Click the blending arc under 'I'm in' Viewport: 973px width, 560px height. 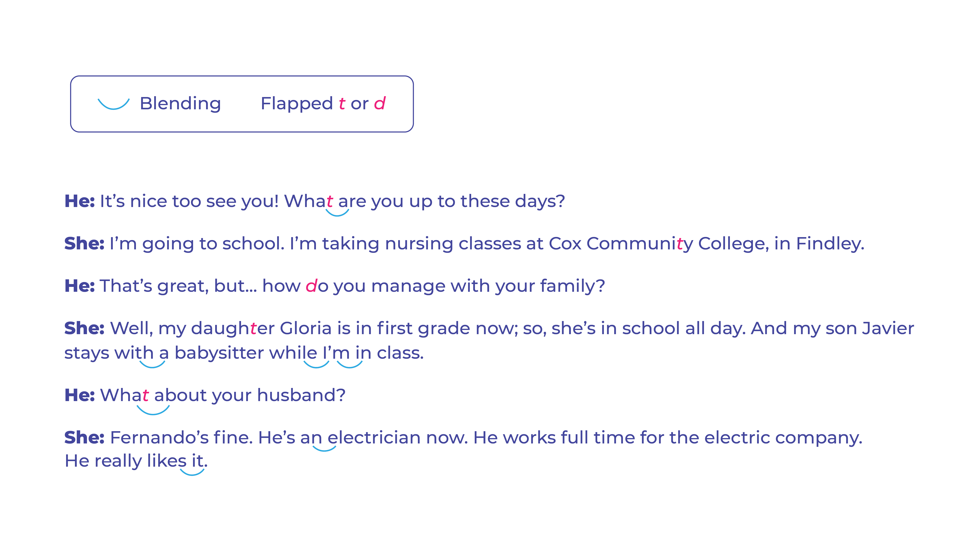click(349, 364)
